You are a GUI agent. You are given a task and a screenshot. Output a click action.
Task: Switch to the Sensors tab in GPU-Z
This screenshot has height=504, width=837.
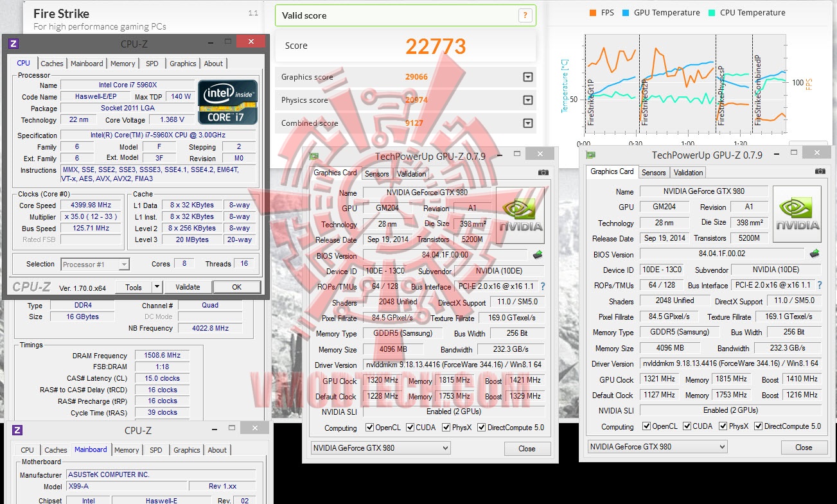[x=376, y=173]
